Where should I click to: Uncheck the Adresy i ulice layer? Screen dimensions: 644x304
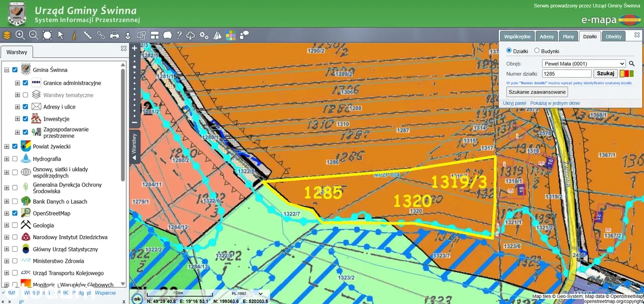(25, 107)
